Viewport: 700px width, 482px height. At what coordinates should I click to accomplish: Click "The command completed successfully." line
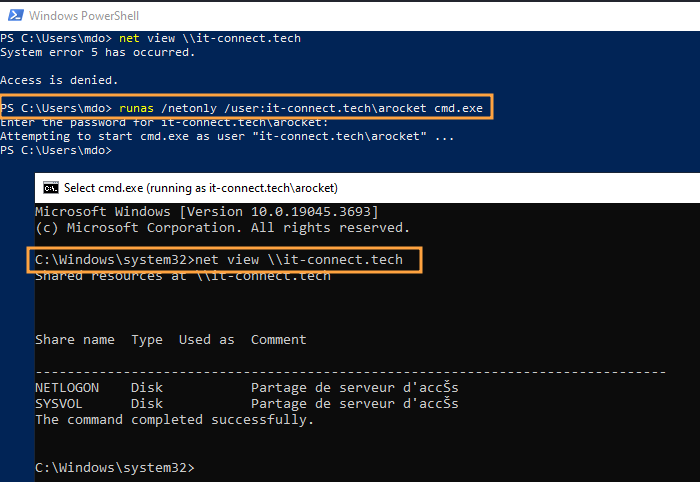pos(174,420)
